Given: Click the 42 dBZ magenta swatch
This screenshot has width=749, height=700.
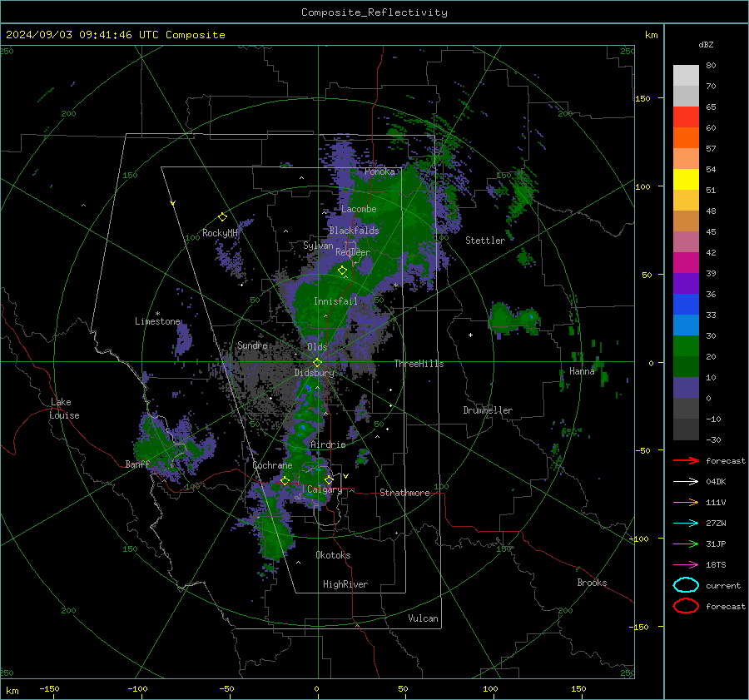Looking at the screenshot, I should [x=686, y=262].
